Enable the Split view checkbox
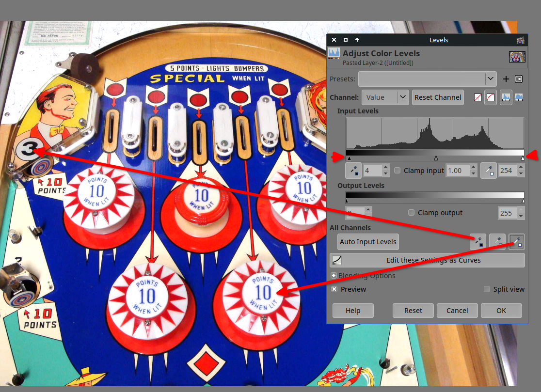This screenshot has height=392, width=541. [487, 289]
